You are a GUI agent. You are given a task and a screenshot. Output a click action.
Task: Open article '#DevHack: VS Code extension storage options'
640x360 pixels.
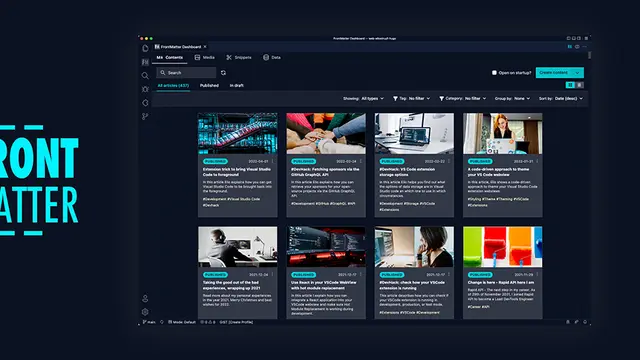[407, 172]
